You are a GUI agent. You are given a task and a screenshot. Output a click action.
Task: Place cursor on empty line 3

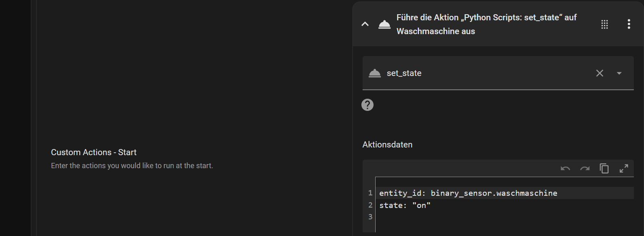click(x=447, y=217)
